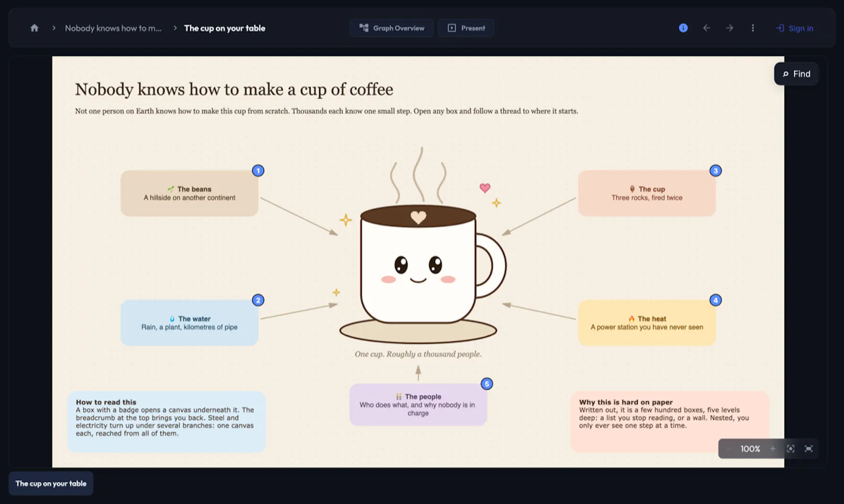This screenshot has width=844, height=504.
Task: Open badge 2 on The water box
Action: click(258, 301)
